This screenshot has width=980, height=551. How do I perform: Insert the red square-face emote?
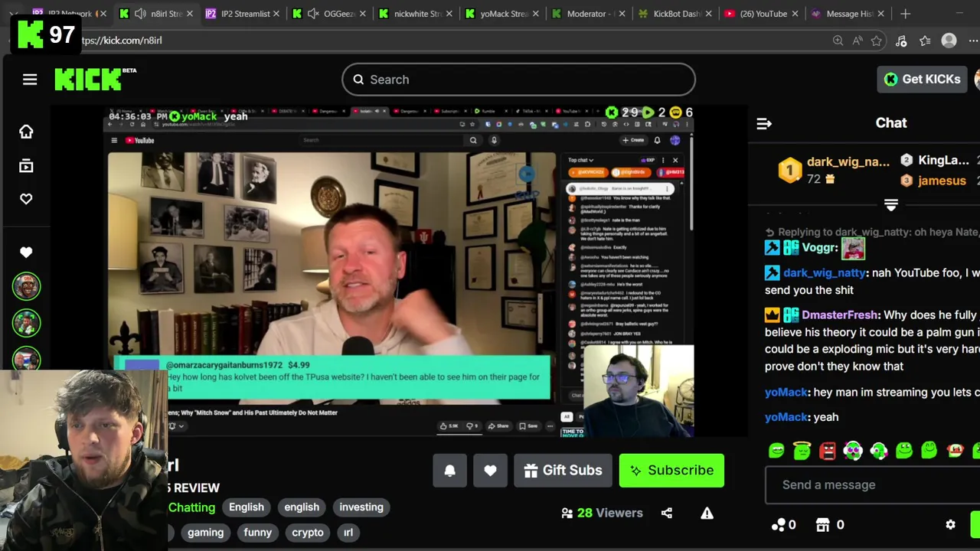pyautogui.click(x=828, y=451)
